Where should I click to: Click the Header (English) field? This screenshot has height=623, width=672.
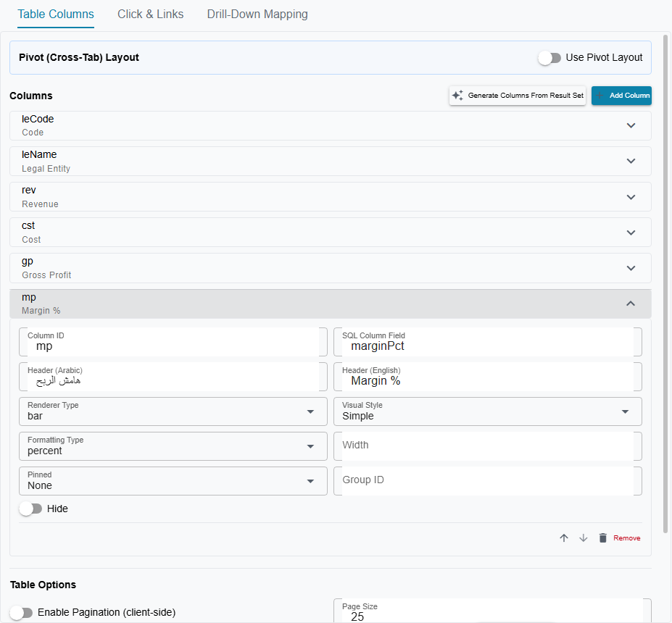488,377
